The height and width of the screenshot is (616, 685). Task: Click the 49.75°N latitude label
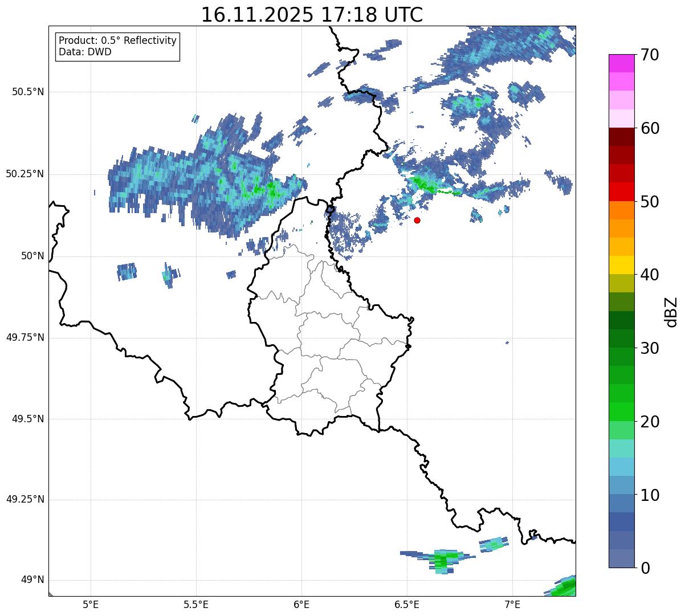point(25,337)
